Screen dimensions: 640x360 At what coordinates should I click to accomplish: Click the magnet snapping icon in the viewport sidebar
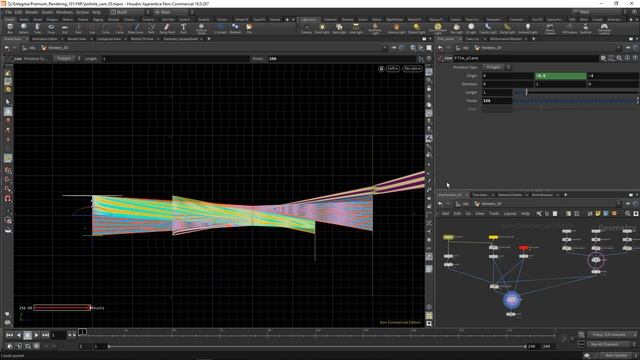(8, 198)
